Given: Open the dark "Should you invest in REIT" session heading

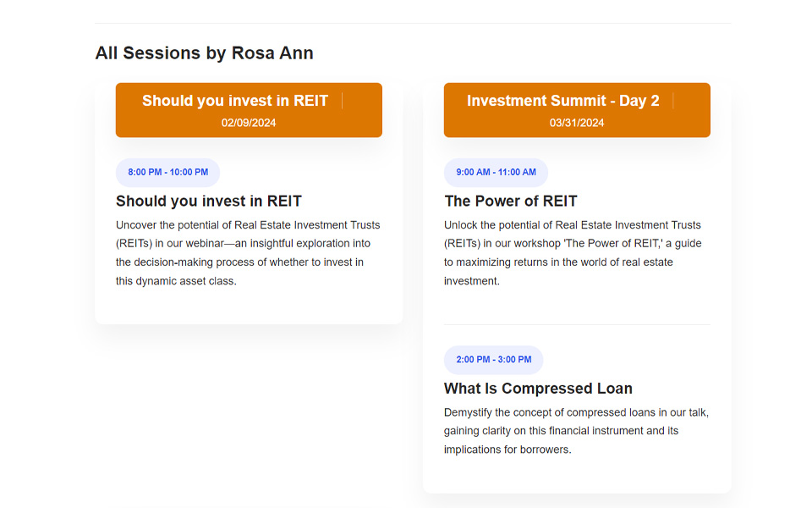Looking at the screenshot, I should click(x=208, y=202).
